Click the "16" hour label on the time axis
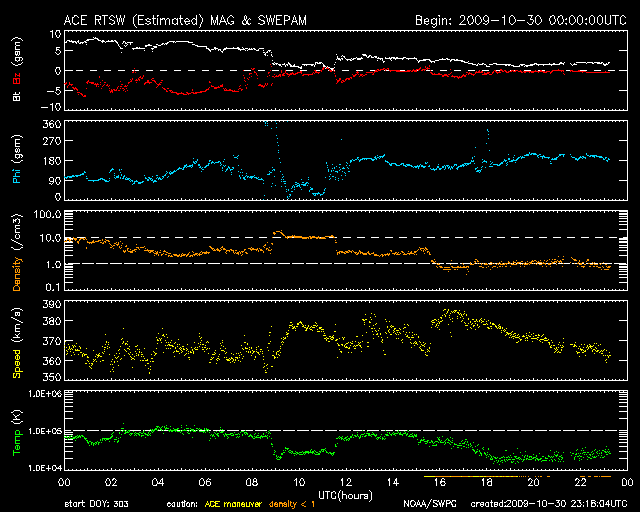Viewport: 640px width, 512px height. 440,483
